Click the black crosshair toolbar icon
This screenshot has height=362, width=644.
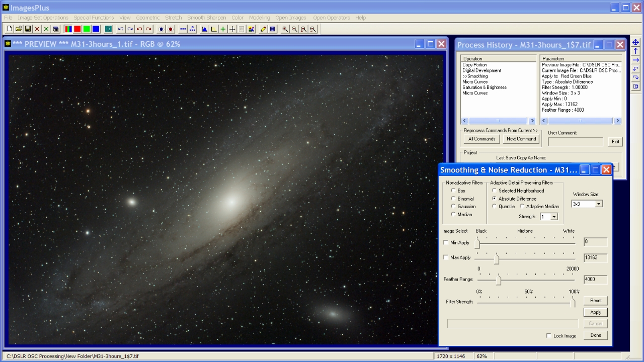pos(232,29)
